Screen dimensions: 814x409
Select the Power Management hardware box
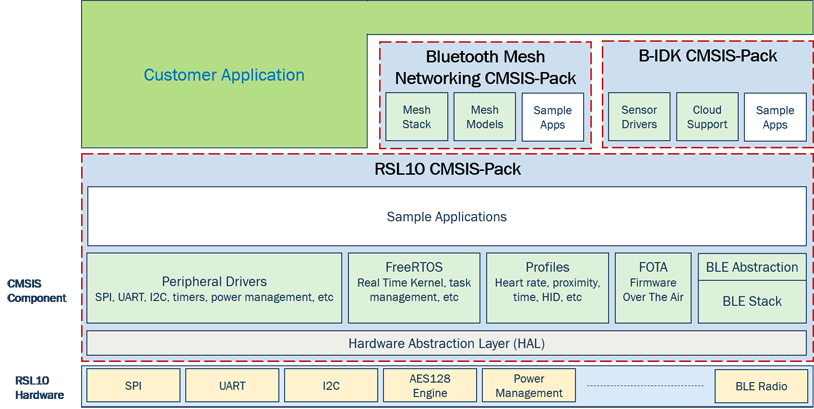point(529,386)
